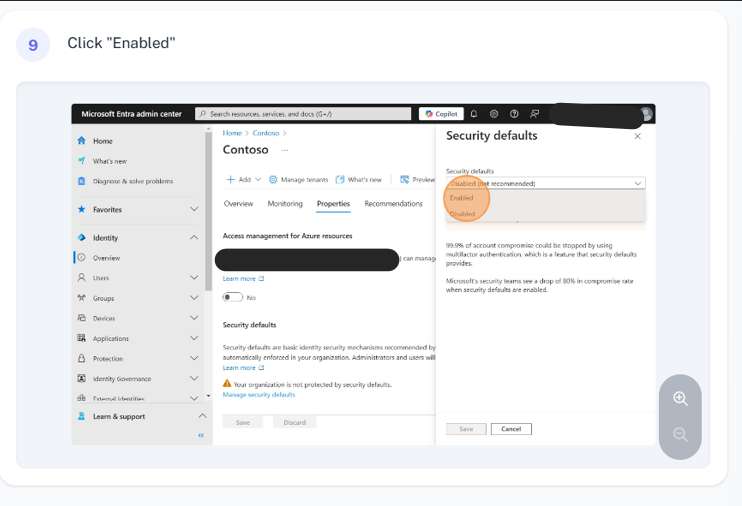The image size is (742, 506).
Task: Collapse the Learn & support chevron
Action: [203, 416]
